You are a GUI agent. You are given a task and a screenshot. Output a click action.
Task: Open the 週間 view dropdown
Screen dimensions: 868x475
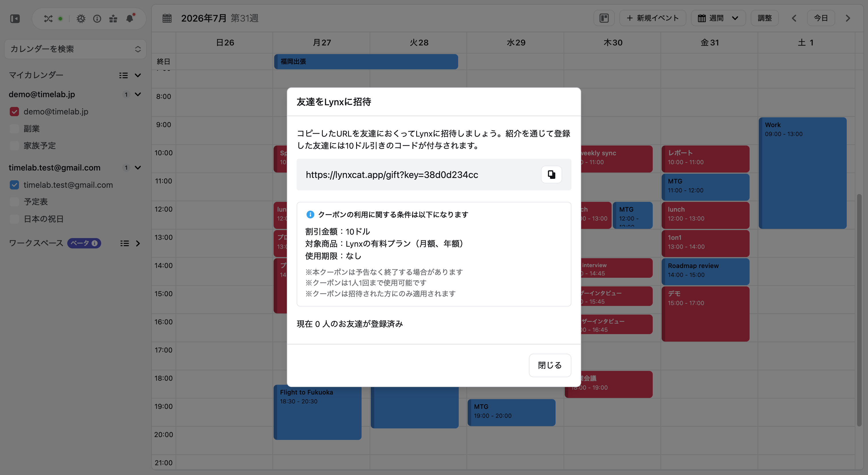coord(718,18)
